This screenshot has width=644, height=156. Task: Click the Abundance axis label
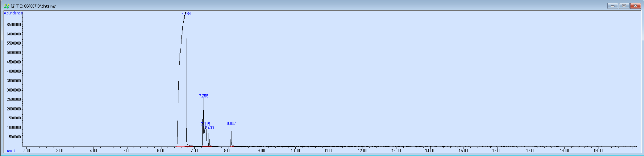point(13,13)
